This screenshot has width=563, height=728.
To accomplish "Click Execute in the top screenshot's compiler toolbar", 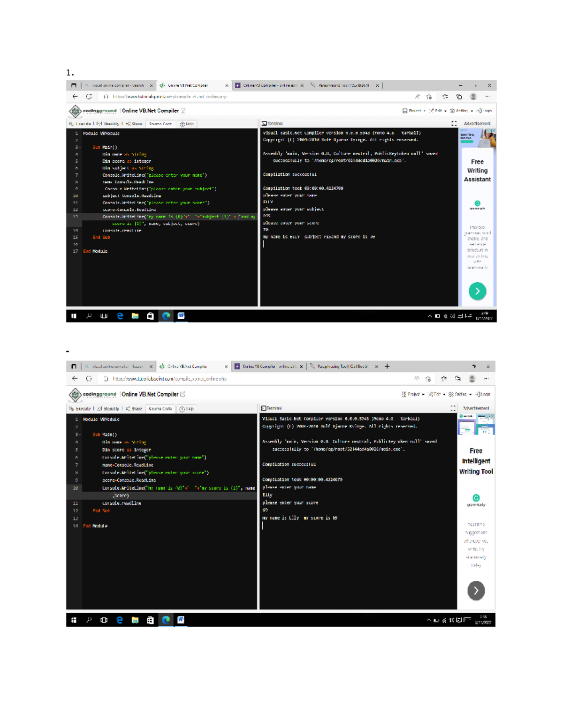I will click(x=80, y=124).
